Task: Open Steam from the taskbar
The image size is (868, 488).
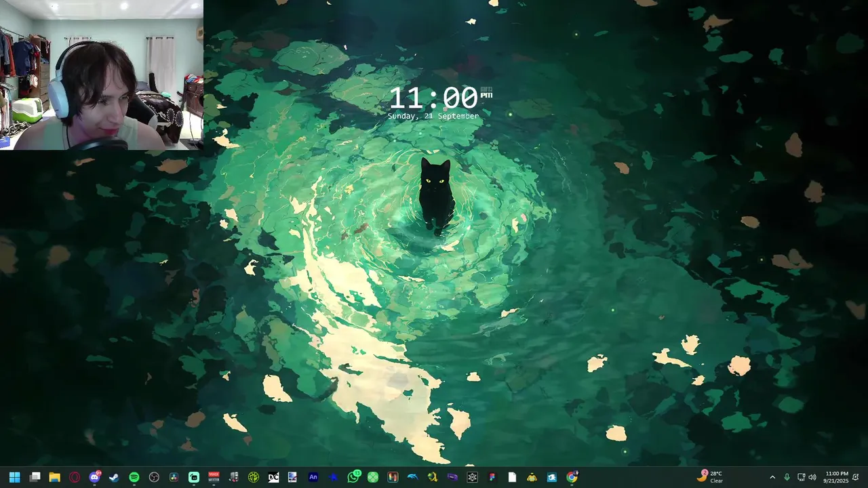Action: coord(114,477)
